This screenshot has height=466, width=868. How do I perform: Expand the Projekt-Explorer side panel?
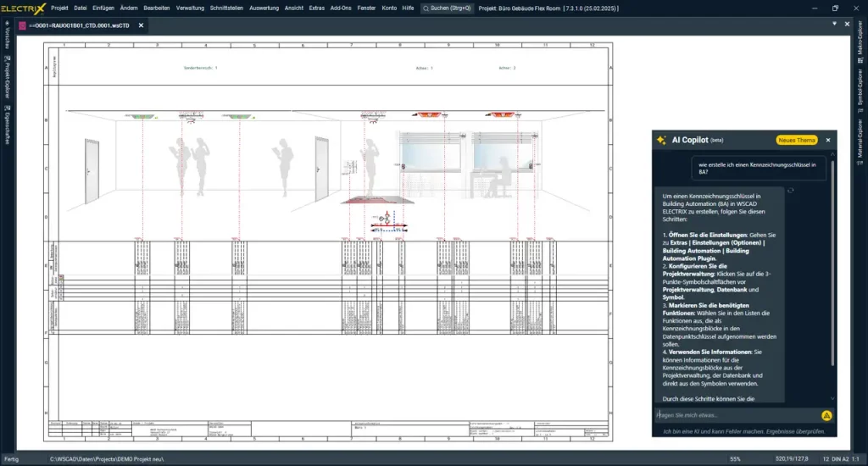(7, 78)
